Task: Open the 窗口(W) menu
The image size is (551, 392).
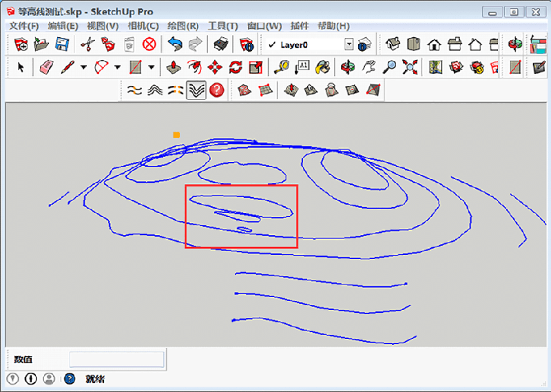Action: tap(264, 26)
